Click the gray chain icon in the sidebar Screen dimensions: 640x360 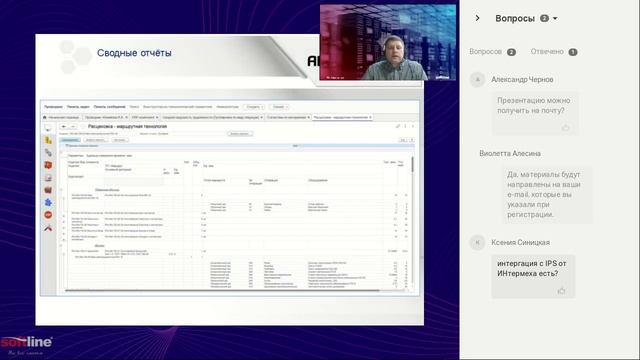48,153
